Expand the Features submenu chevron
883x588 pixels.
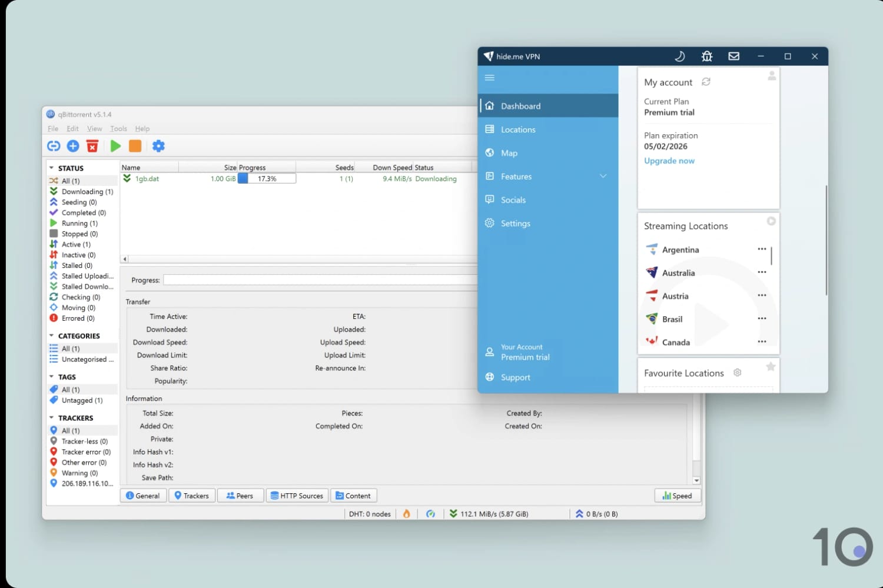click(x=603, y=176)
